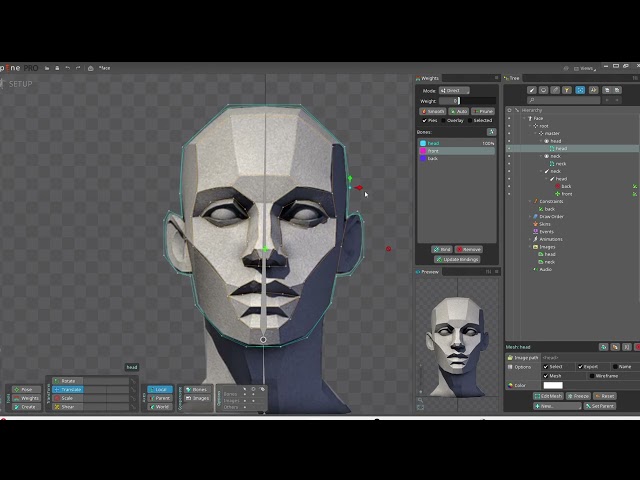The height and width of the screenshot is (480, 640).
Task: Click the Freeze button
Action: tap(578, 396)
